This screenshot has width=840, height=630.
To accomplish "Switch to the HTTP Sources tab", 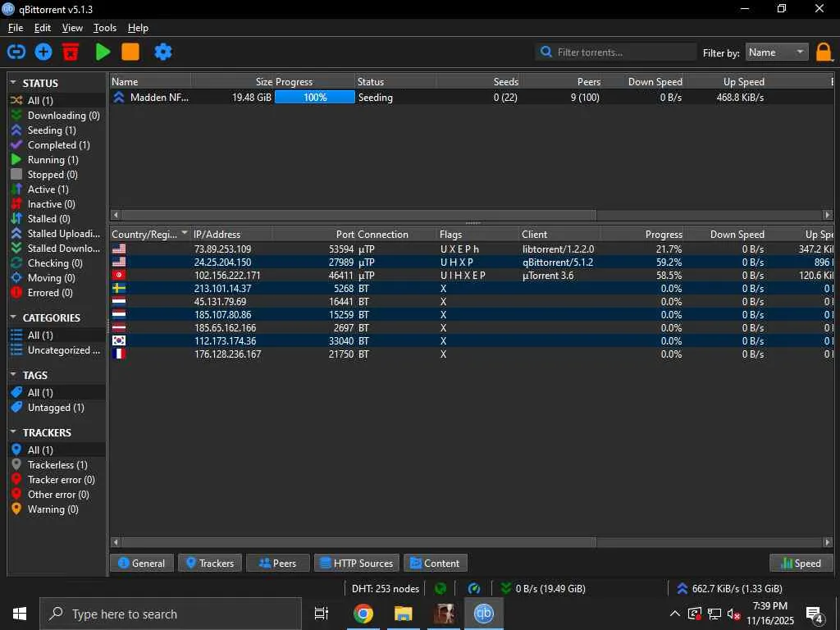I will point(357,563).
